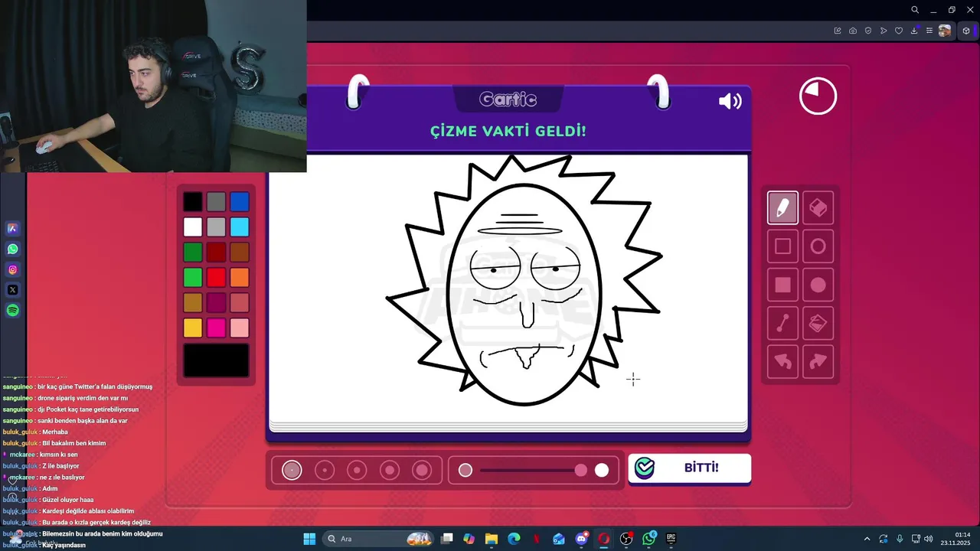Open volume control in system tray
The width and height of the screenshot is (980, 551).
pos(928,539)
